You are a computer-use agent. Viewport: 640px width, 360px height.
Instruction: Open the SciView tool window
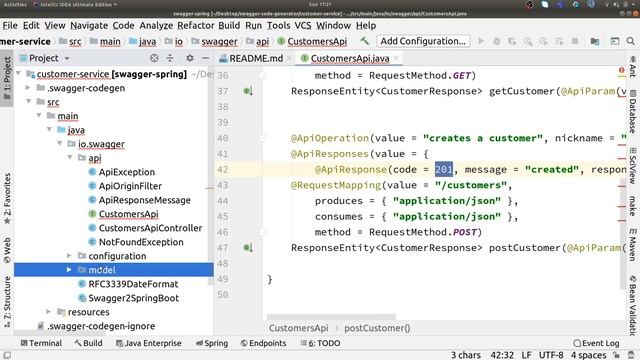[633, 165]
